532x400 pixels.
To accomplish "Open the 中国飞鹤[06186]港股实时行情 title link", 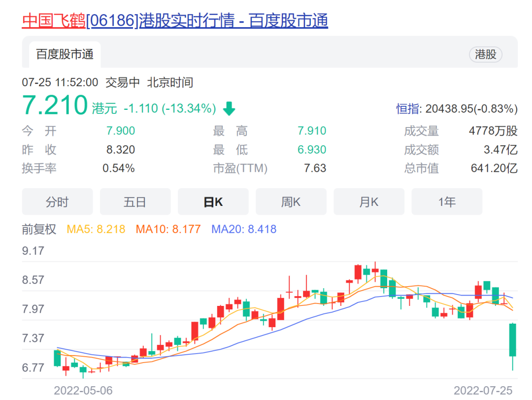I will pos(175,20).
